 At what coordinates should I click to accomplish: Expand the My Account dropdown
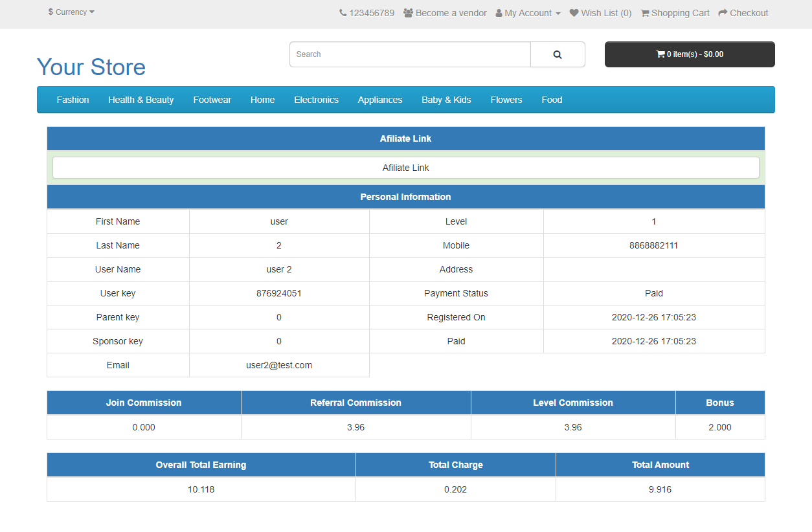528,12
